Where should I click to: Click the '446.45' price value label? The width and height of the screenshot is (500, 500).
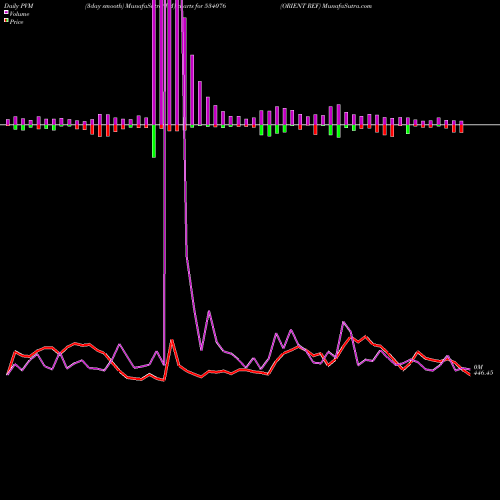point(483,373)
